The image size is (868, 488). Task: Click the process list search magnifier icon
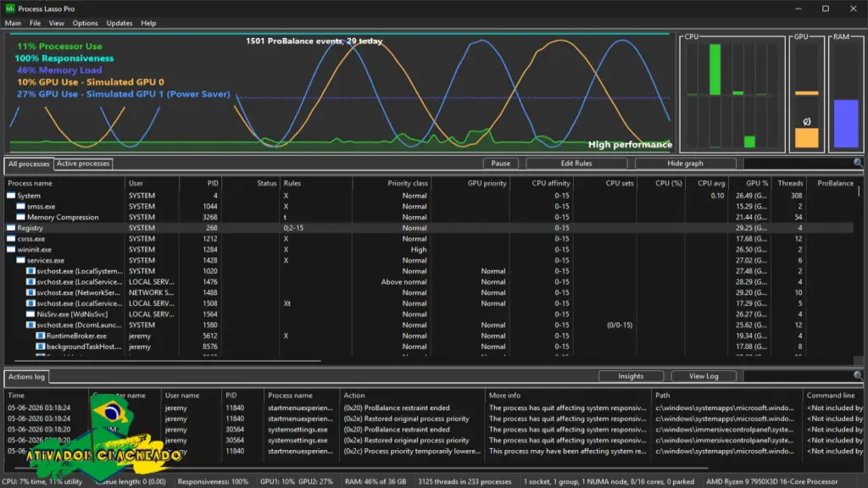[858, 164]
